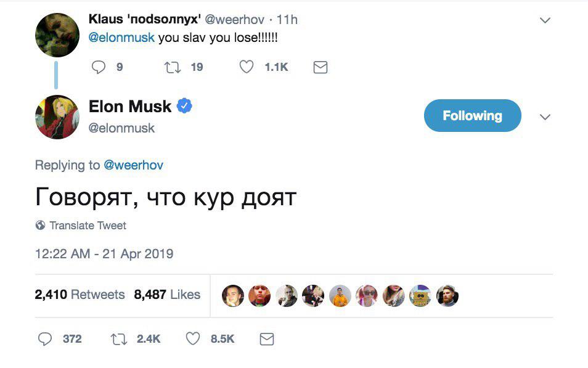Click the 12:22 AM - 21 Apr 2019 timestamp
This screenshot has width=588, height=368.
click(104, 253)
